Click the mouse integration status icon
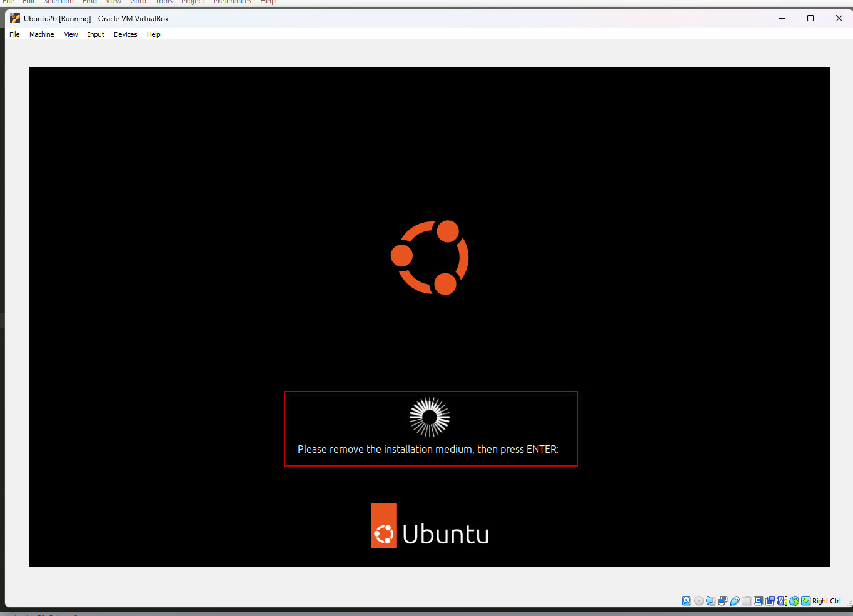The image size is (853, 616). [x=794, y=601]
